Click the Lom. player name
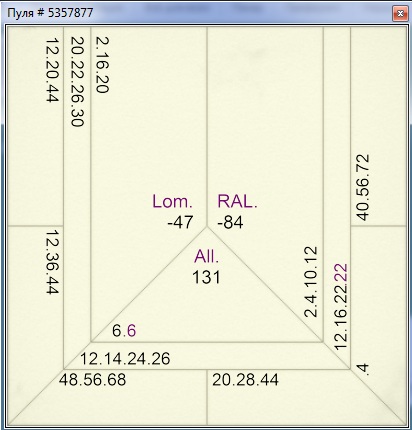 (x=172, y=201)
